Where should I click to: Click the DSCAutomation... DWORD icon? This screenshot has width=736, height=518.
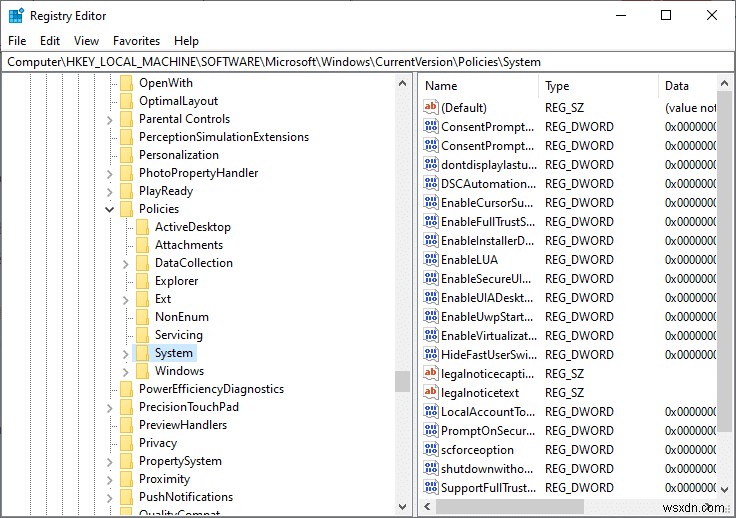(430, 183)
